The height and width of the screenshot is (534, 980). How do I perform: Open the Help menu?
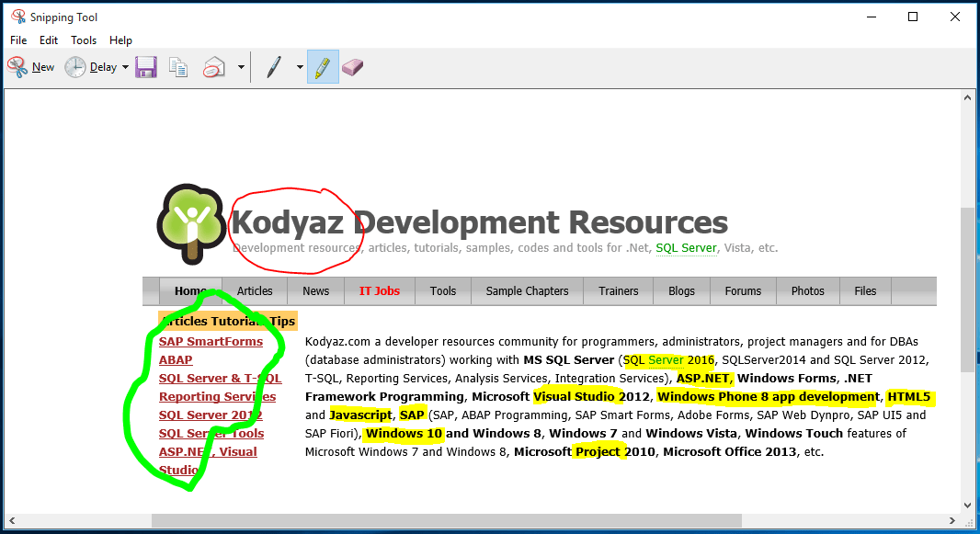(x=120, y=40)
